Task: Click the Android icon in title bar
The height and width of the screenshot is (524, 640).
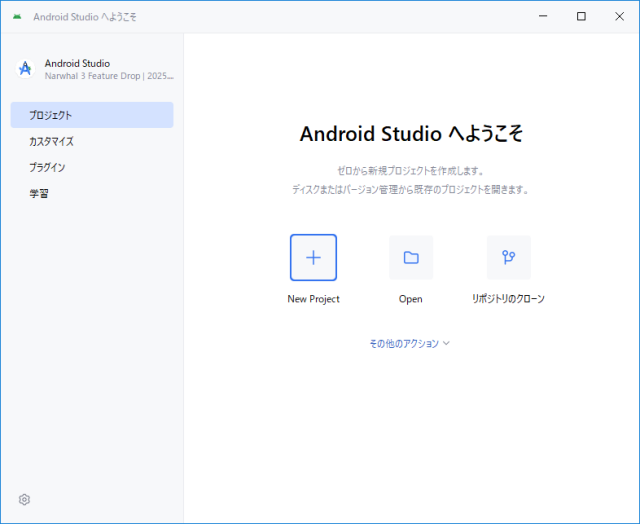Action: pyautogui.click(x=17, y=16)
